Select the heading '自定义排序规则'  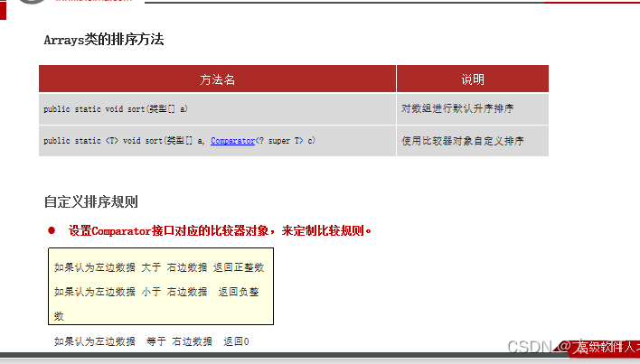(91, 201)
